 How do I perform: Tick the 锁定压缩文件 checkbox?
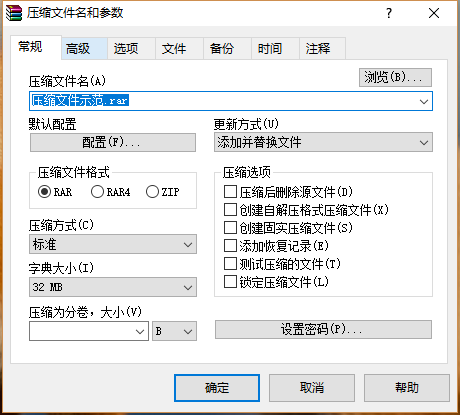pyautogui.click(x=230, y=282)
